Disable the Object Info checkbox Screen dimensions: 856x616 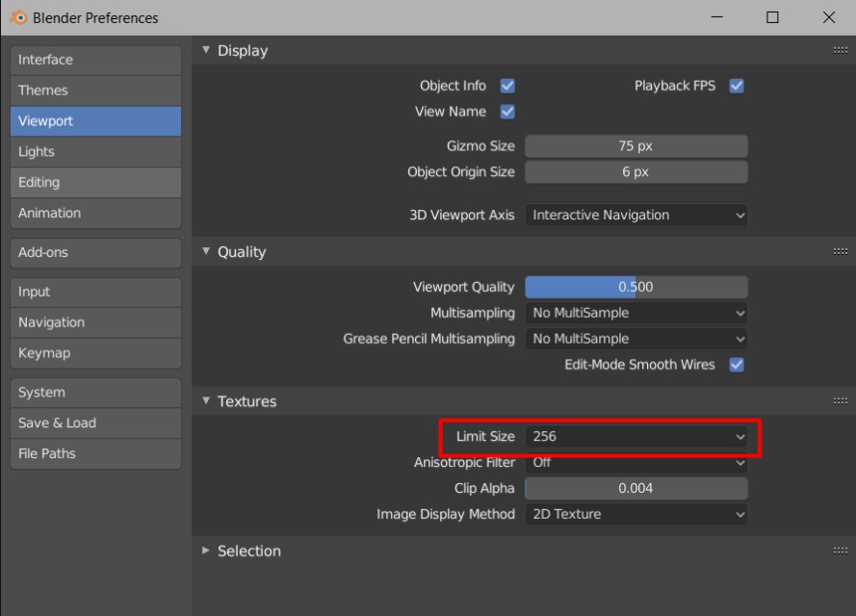(x=506, y=85)
